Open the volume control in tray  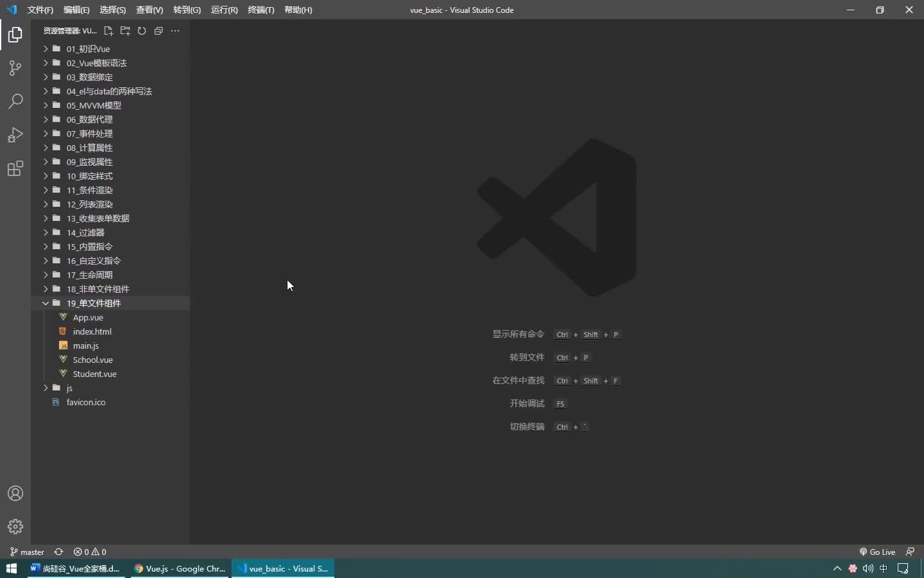[868, 568]
